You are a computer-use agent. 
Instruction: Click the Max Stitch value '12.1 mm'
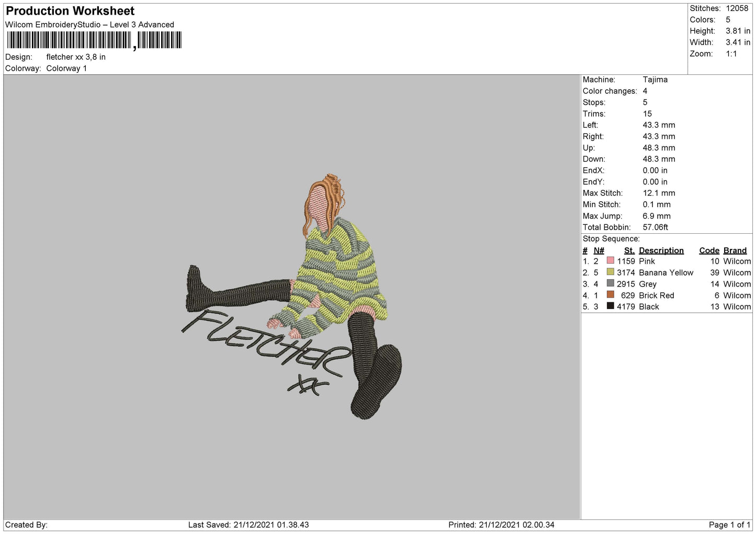pyautogui.click(x=659, y=193)
